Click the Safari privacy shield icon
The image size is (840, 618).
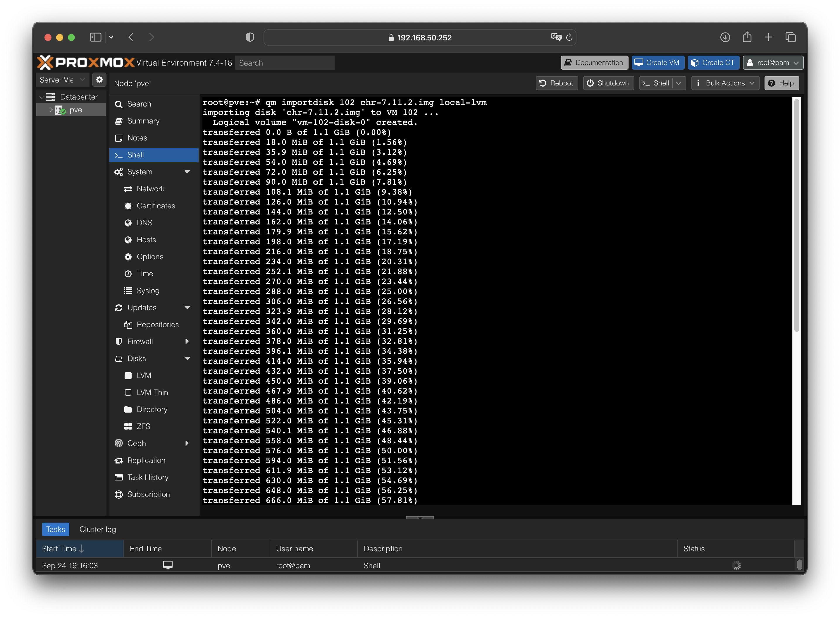tap(250, 37)
